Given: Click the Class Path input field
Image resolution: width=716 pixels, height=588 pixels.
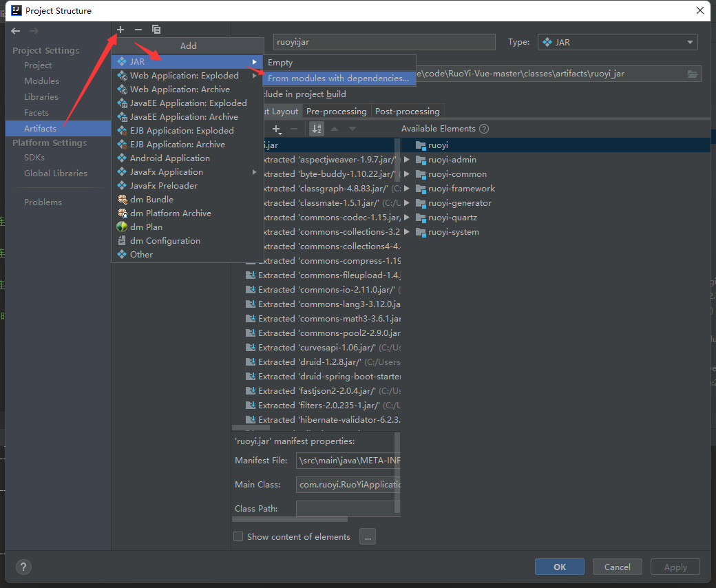Looking at the screenshot, I should click(348, 509).
